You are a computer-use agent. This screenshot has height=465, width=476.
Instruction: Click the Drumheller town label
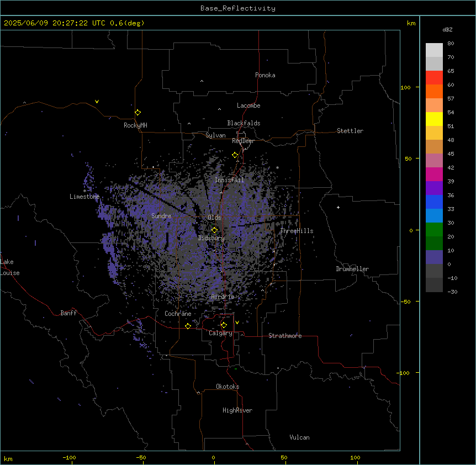click(x=352, y=269)
